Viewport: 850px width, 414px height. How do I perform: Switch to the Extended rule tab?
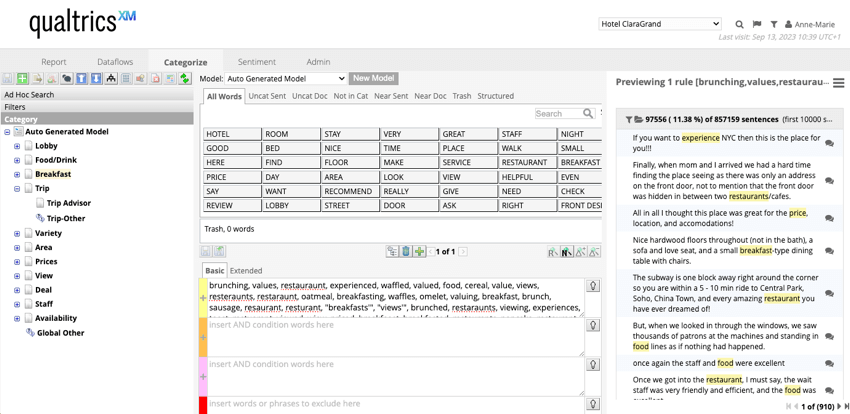pos(246,270)
